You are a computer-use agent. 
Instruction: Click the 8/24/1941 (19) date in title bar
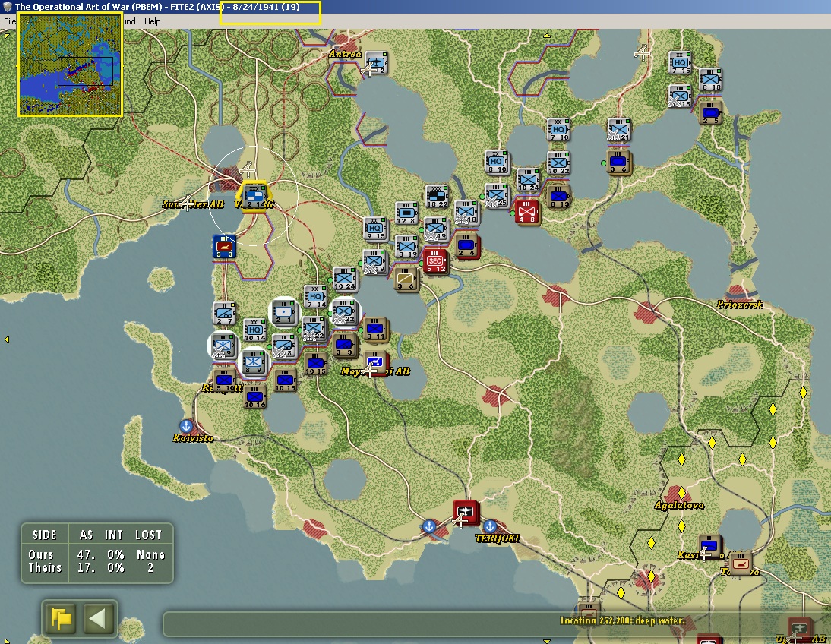266,7
